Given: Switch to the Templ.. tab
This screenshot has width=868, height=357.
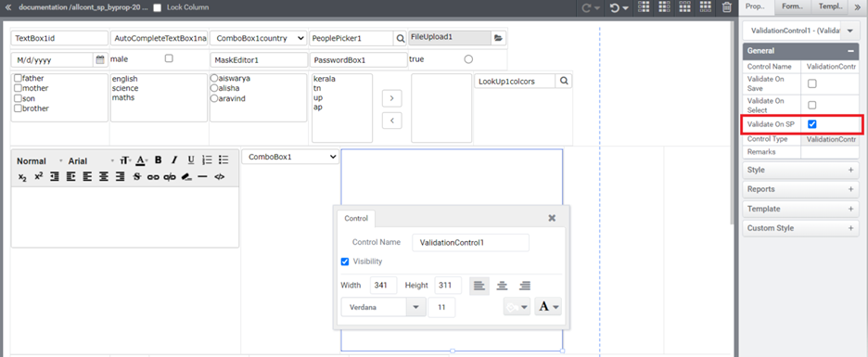Looking at the screenshot, I should tap(830, 6).
